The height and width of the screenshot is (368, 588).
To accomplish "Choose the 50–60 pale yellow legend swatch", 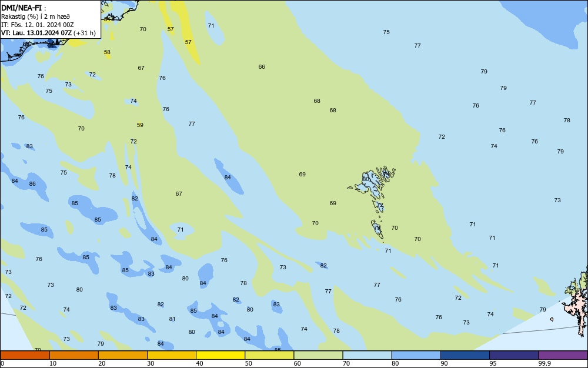I will 269,355.
